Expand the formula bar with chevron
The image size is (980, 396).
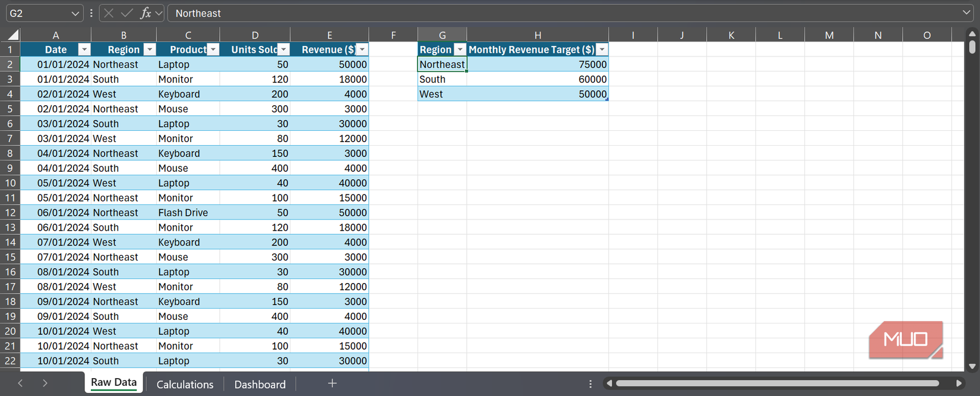(x=966, y=13)
